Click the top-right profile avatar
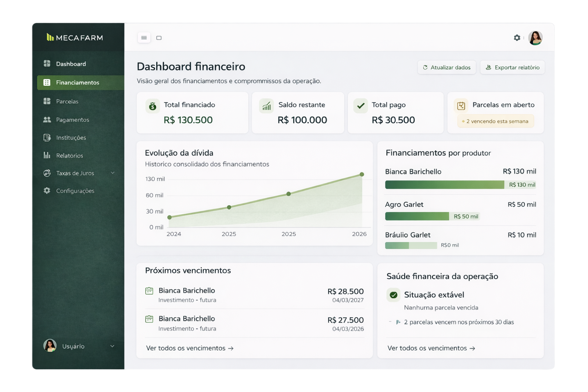588x392 pixels. click(535, 38)
